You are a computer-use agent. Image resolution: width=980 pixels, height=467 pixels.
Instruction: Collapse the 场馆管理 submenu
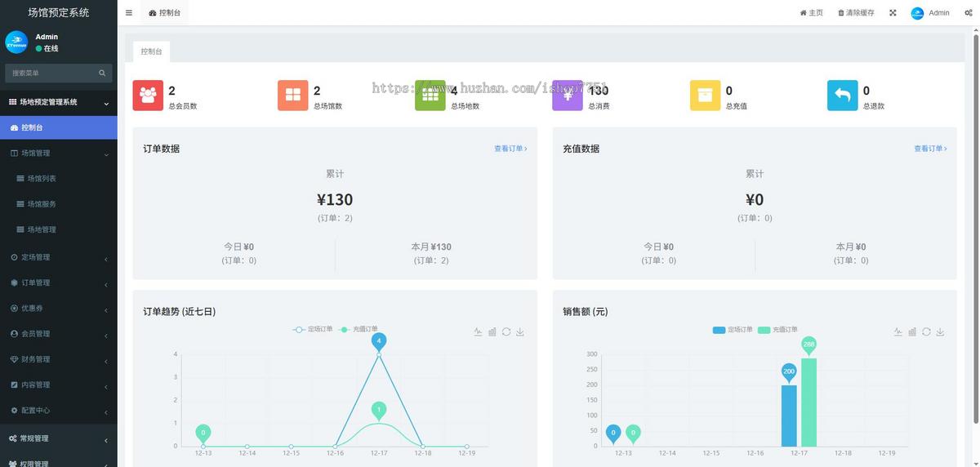(x=58, y=153)
